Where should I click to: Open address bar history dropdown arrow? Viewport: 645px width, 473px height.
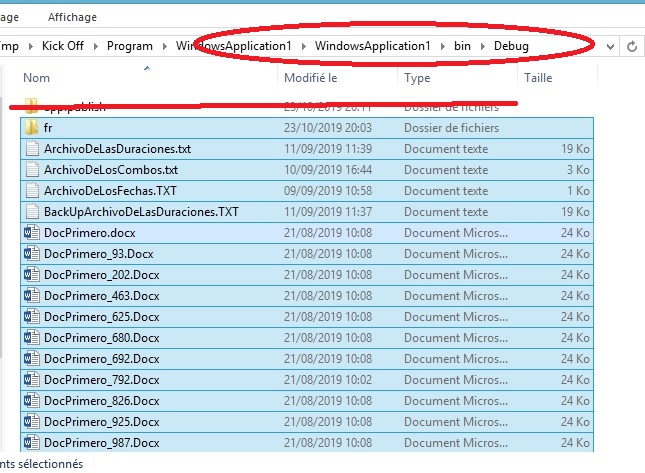click(x=610, y=47)
